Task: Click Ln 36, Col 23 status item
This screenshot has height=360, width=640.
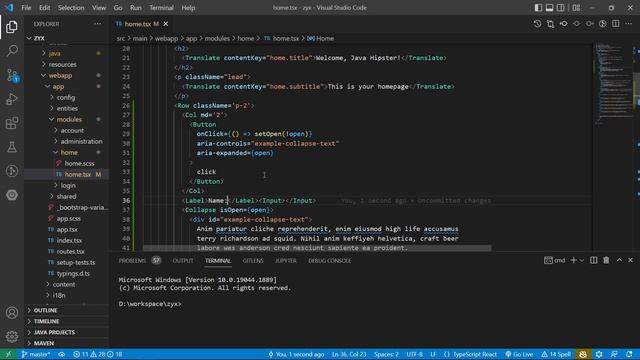Action: click(x=349, y=354)
